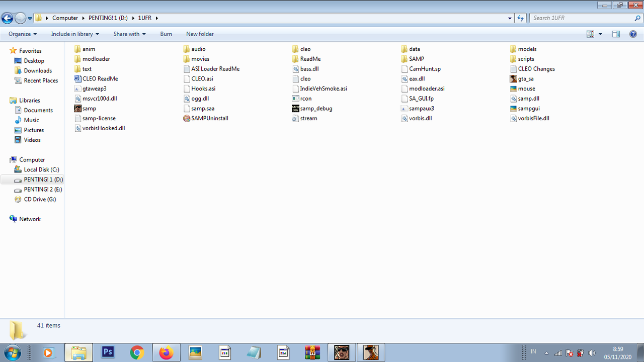Select Libraries in the navigation pane
The width and height of the screenshot is (644, 362).
(30, 101)
